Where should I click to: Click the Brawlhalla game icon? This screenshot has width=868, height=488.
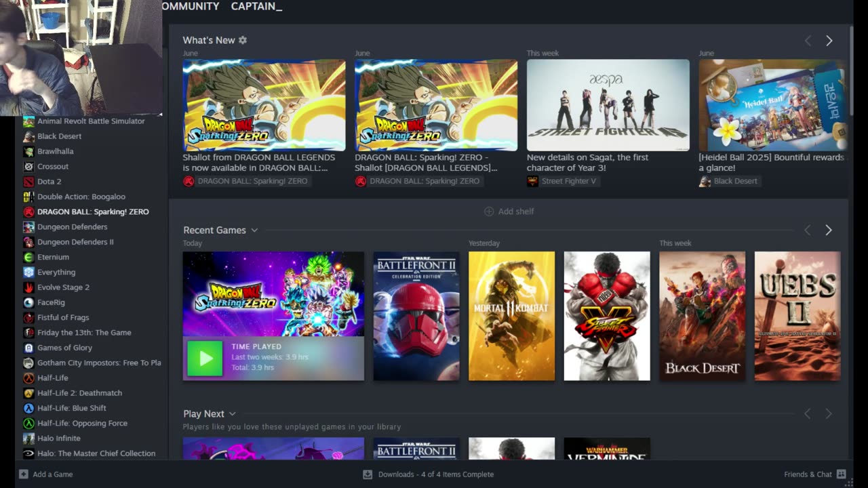point(28,151)
